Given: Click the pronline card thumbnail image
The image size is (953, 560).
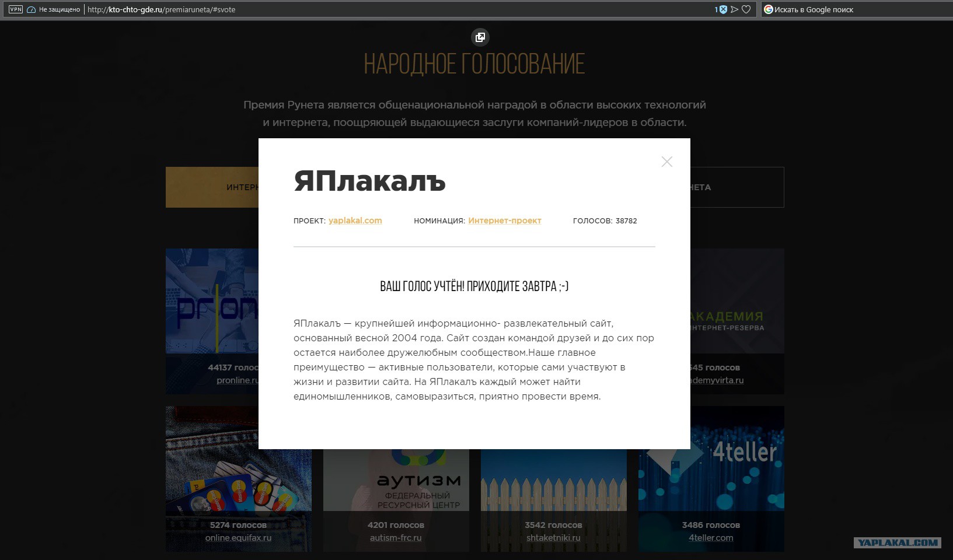Looking at the screenshot, I should (x=212, y=301).
